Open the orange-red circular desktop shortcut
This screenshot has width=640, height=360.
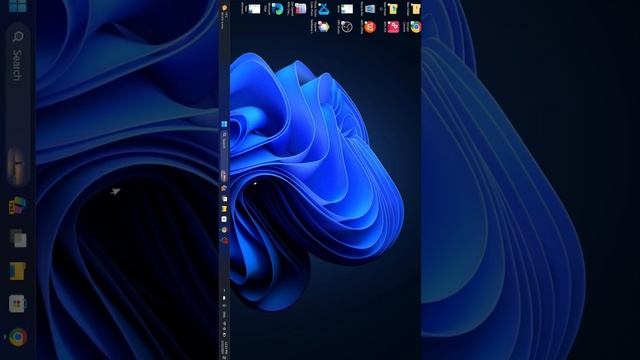(370, 27)
